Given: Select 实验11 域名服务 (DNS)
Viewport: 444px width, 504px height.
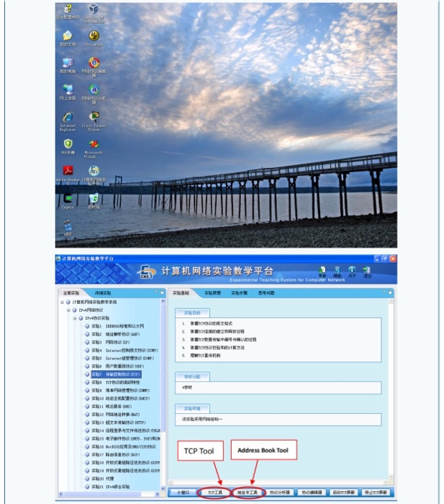Looking at the screenshot, I should 112,407.
